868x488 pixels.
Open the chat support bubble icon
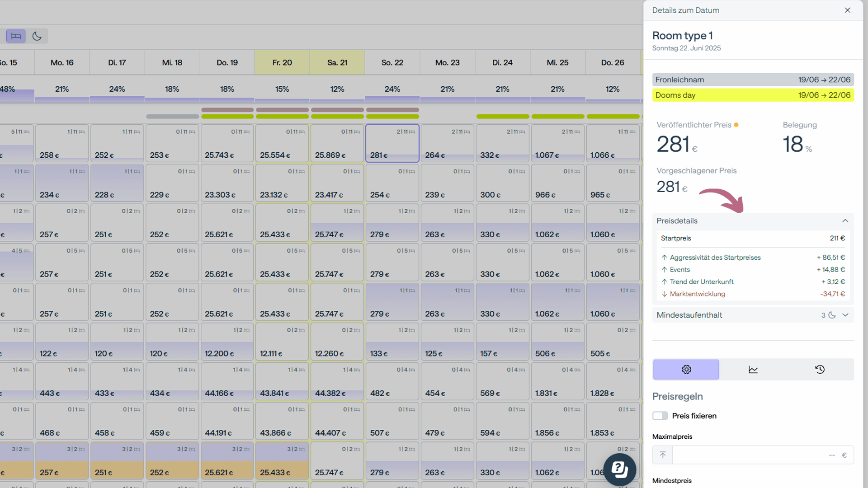[x=620, y=469]
